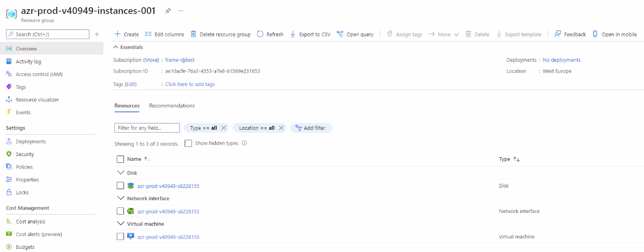This screenshot has width=644, height=252.
Task: Click the Click here to add tags link
Action: [x=190, y=84]
